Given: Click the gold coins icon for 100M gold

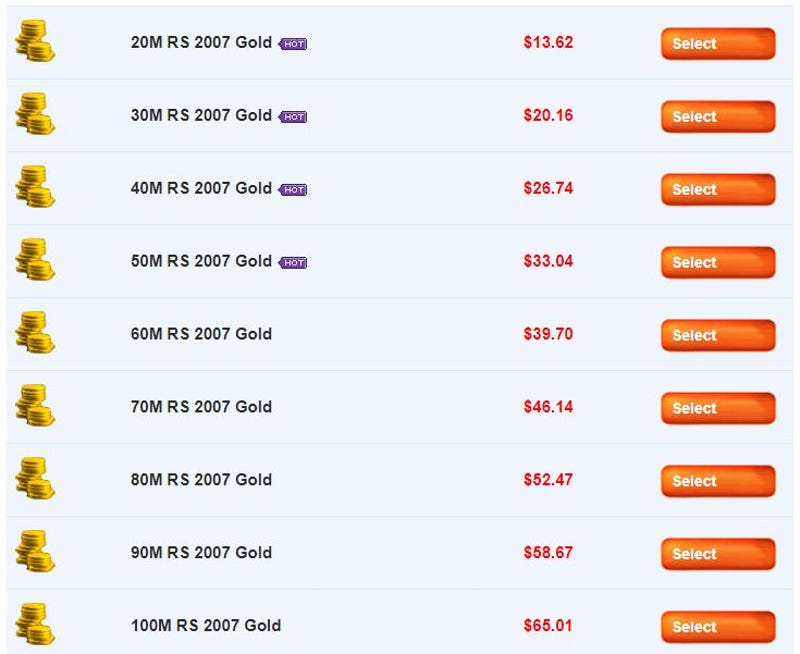Looking at the screenshot, I should (x=35, y=624).
